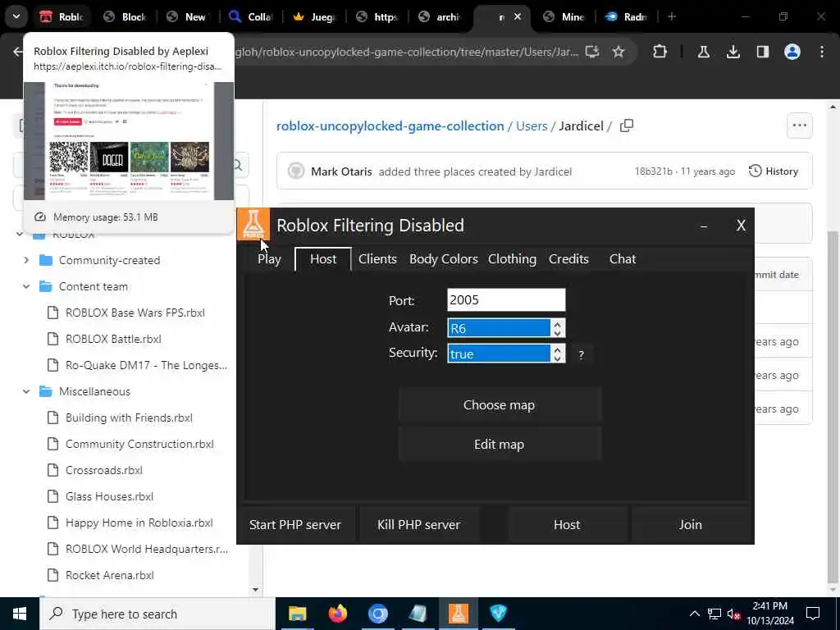Open the 18b321b commit hash link
This screenshot has width=840, height=630.
(654, 171)
